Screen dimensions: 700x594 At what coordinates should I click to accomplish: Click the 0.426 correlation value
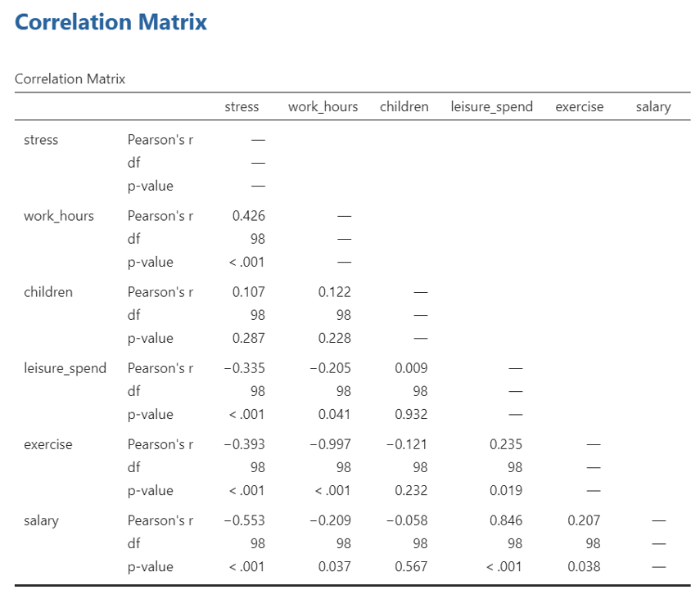click(248, 216)
